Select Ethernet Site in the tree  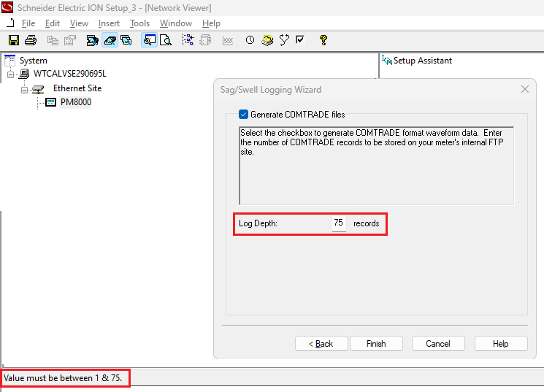(x=77, y=88)
